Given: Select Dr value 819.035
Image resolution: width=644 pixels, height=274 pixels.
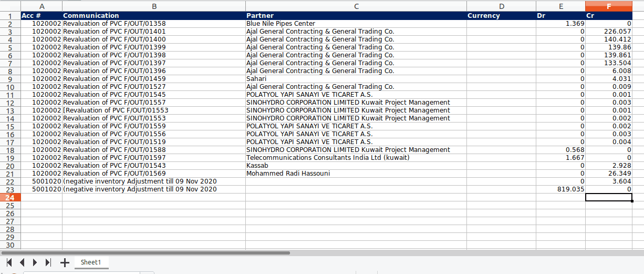Looking at the screenshot, I should [x=560, y=189].
